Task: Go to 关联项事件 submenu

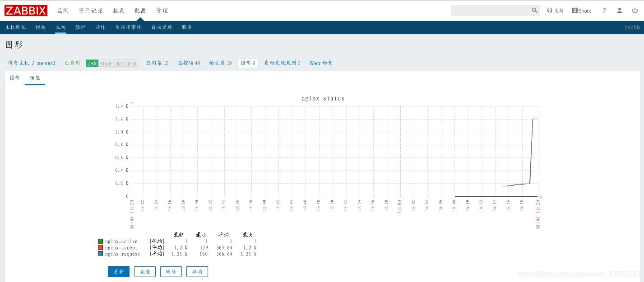Action: [x=128, y=27]
